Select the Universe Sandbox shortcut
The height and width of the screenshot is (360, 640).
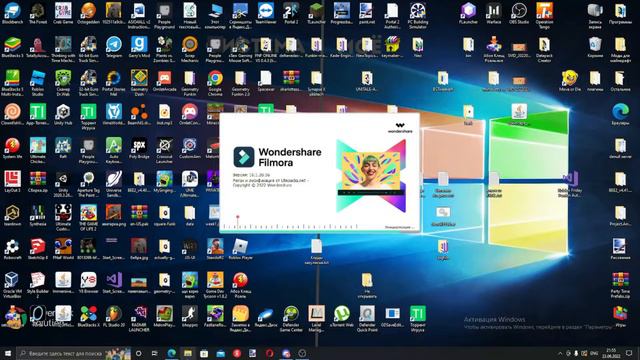113,184
